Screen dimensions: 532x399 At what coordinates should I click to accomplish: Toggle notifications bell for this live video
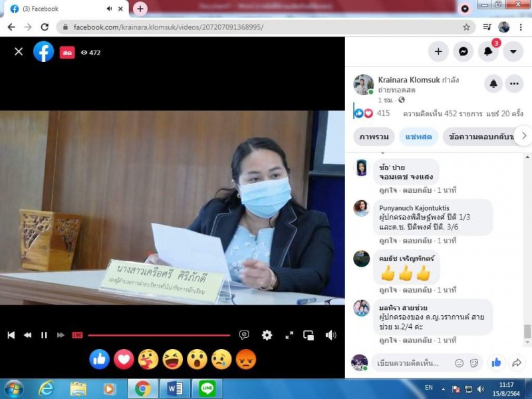[x=493, y=84]
